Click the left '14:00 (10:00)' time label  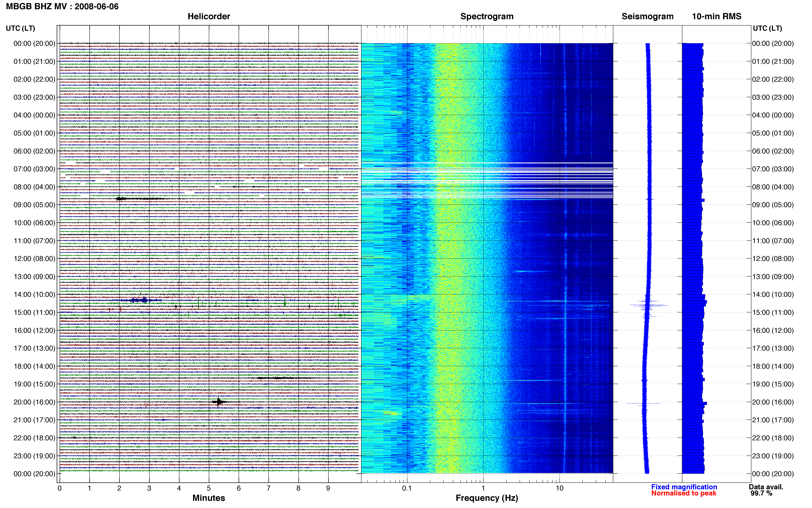coord(34,294)
